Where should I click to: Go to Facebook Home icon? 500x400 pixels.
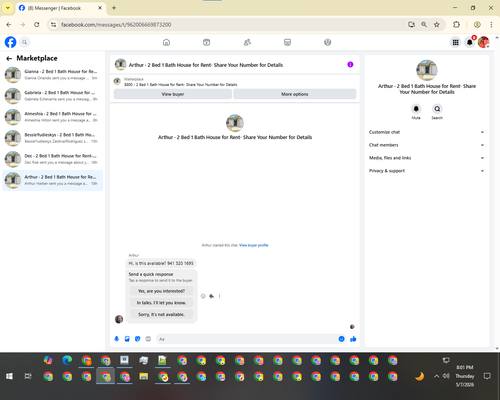166,42
